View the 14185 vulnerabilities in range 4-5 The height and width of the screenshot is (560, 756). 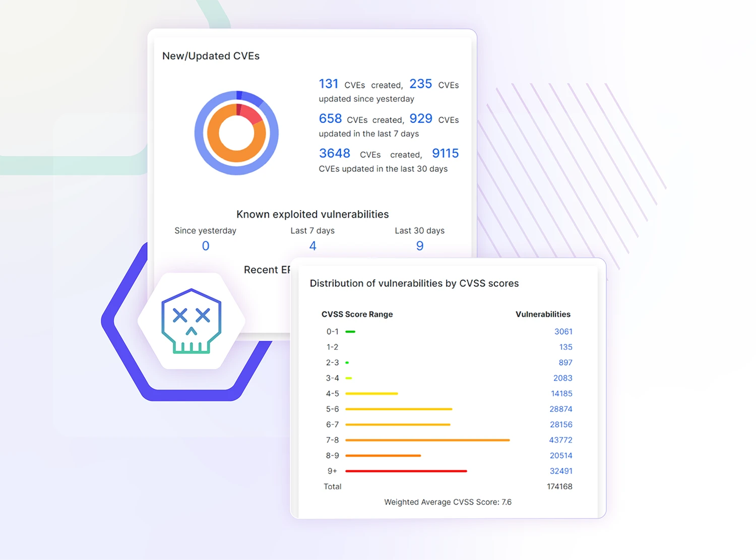tap(561, 394)
